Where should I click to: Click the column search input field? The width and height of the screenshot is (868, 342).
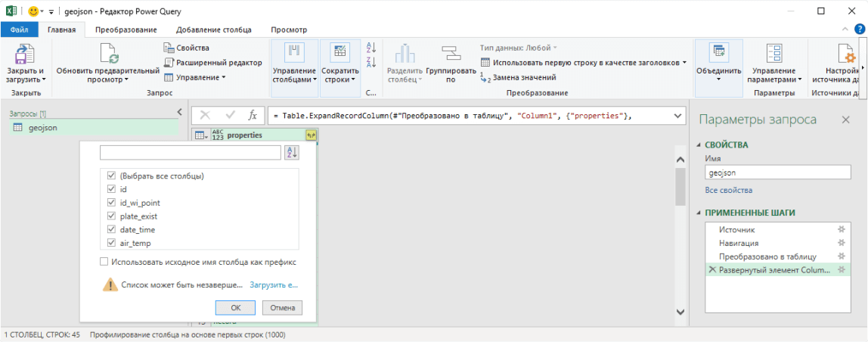point(190,153)
